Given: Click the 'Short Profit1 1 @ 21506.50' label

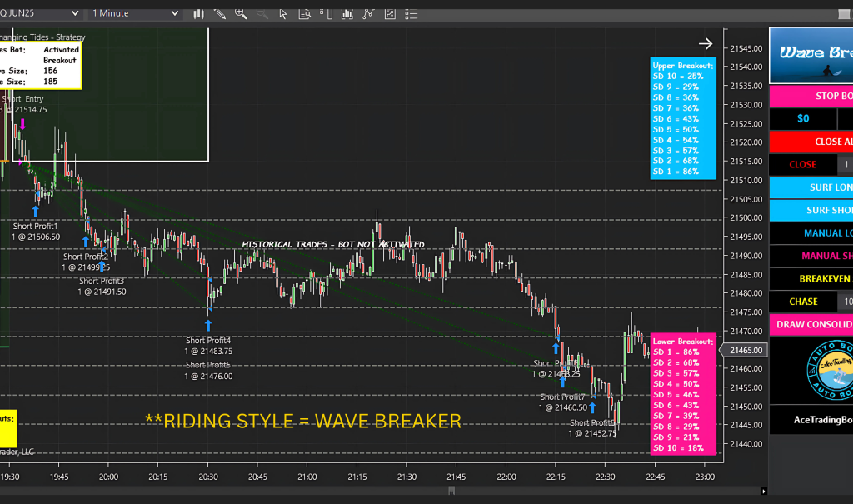Looking at the screenshot, I should (x=36, y=232).
